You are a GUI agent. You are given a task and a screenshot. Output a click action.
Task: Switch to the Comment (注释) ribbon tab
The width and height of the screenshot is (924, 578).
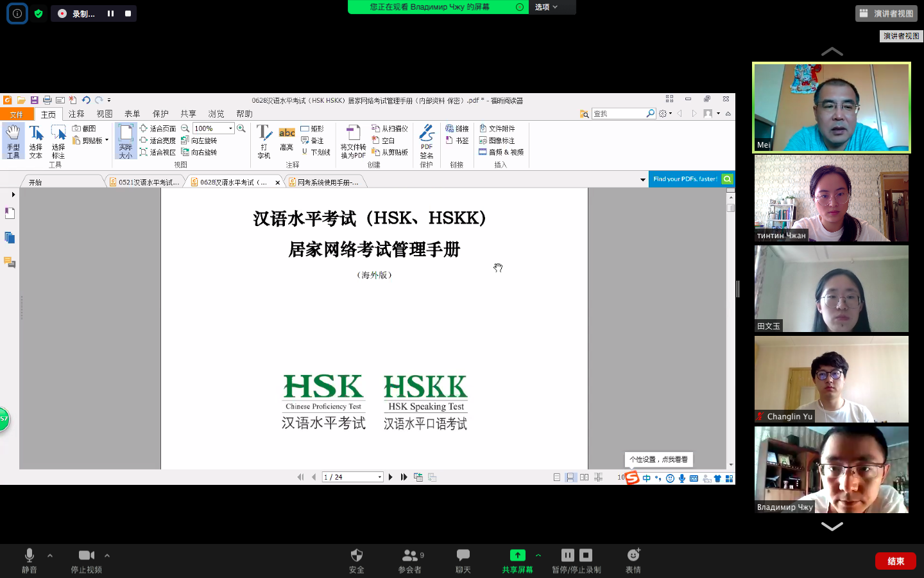(76, 114)
